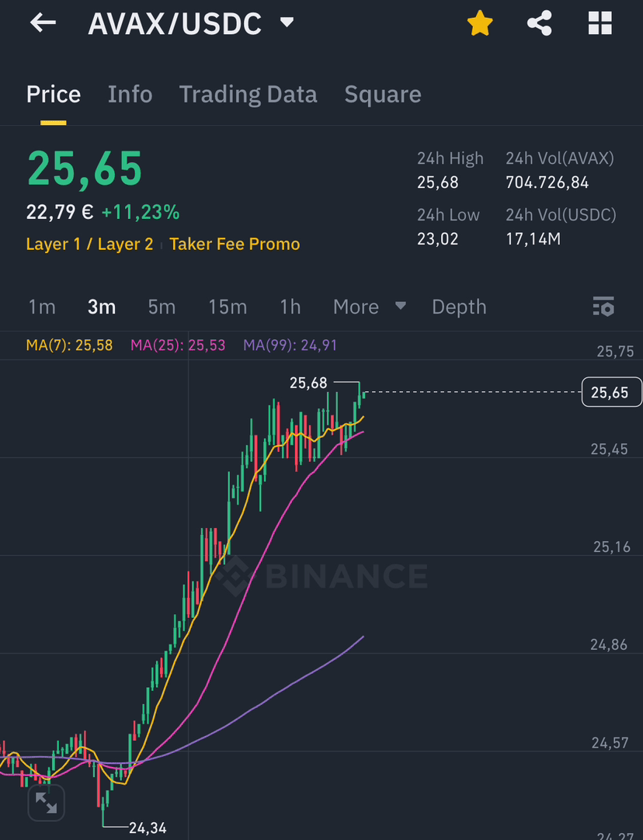Tap the 24h Vol(USDC) value 17,14M
Viewport: 643px width, 840px height.
pos(534,239)
